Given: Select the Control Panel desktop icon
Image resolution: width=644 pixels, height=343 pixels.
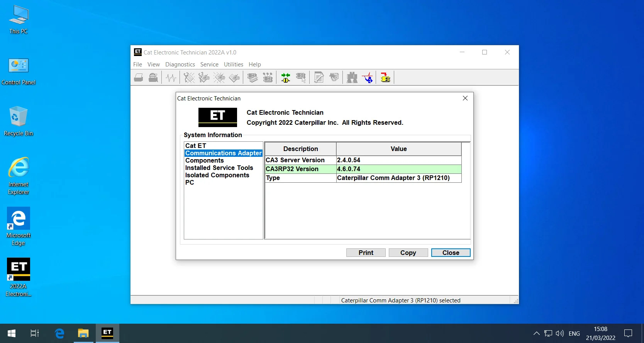Looking at the screenshot, I should tap(19, 72).
